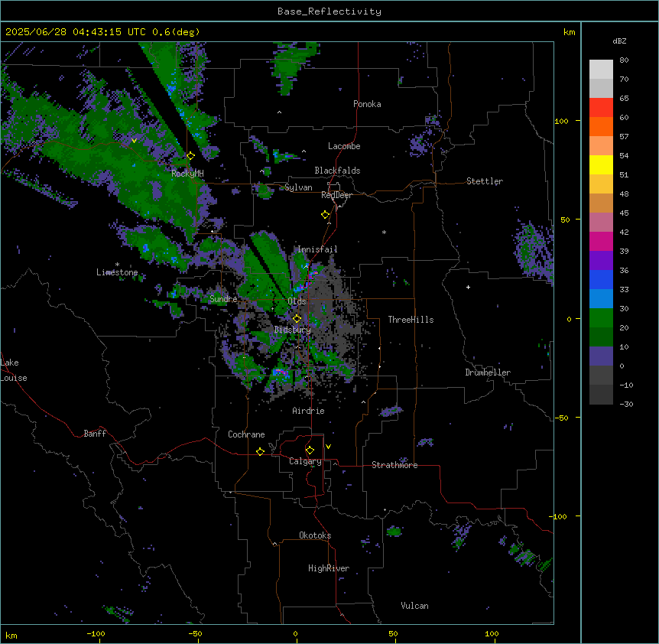The image size is (659, 644).
Task: Pick the yellow 54-51 dBZ legend swatch
Action: click(601, 164)
